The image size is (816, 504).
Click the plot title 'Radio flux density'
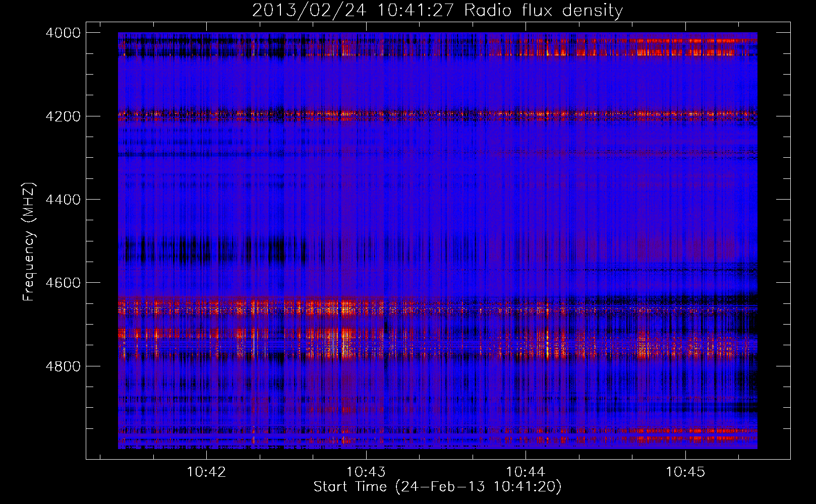pyautogui.click(x=544, y=10)
